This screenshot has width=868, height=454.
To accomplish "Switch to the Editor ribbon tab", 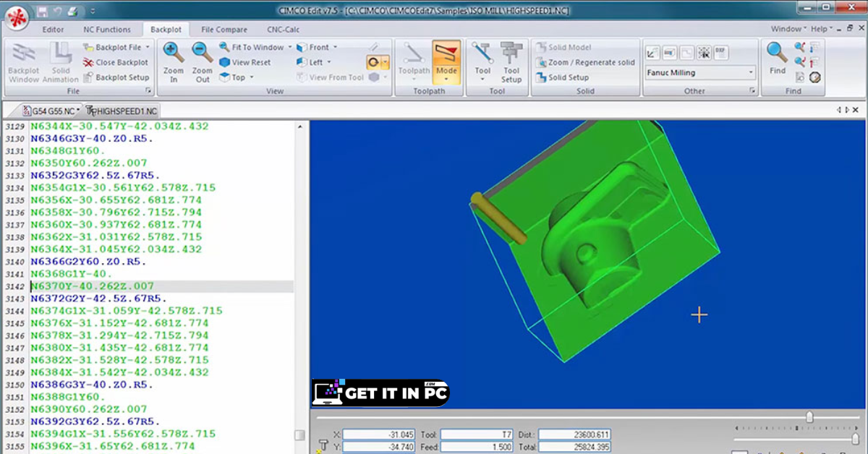I will coord(53,30).
